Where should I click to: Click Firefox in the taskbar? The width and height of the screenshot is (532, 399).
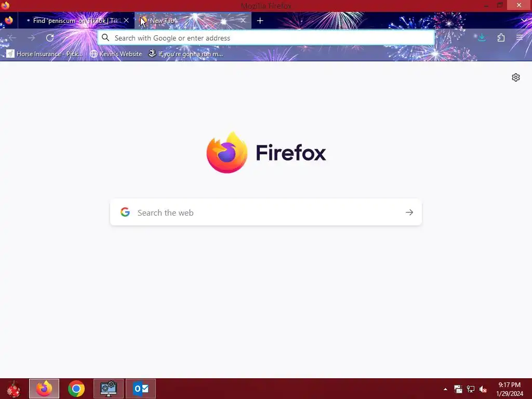pyautogui.click(x=44, y=389)
